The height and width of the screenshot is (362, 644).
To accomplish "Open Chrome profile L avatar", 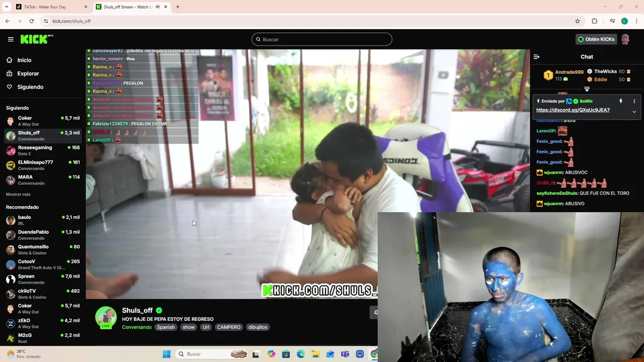I will pos(624,21).
